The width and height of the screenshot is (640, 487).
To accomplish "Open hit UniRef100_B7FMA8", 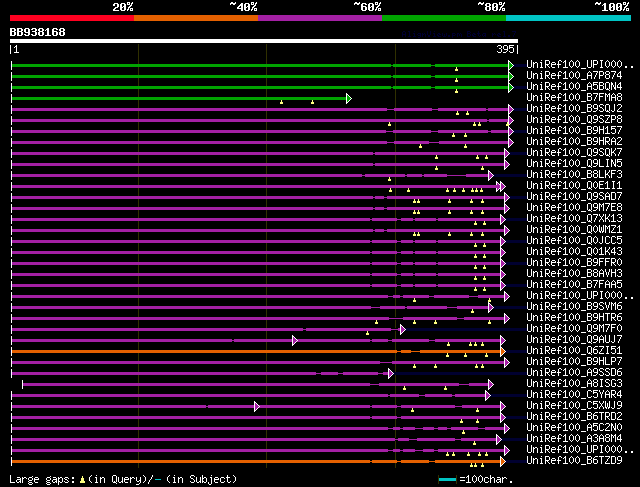I will [574, 98].
